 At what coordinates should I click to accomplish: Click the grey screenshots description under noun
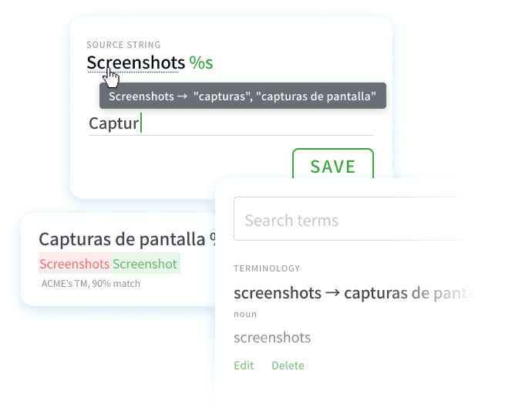click(272, 338)
